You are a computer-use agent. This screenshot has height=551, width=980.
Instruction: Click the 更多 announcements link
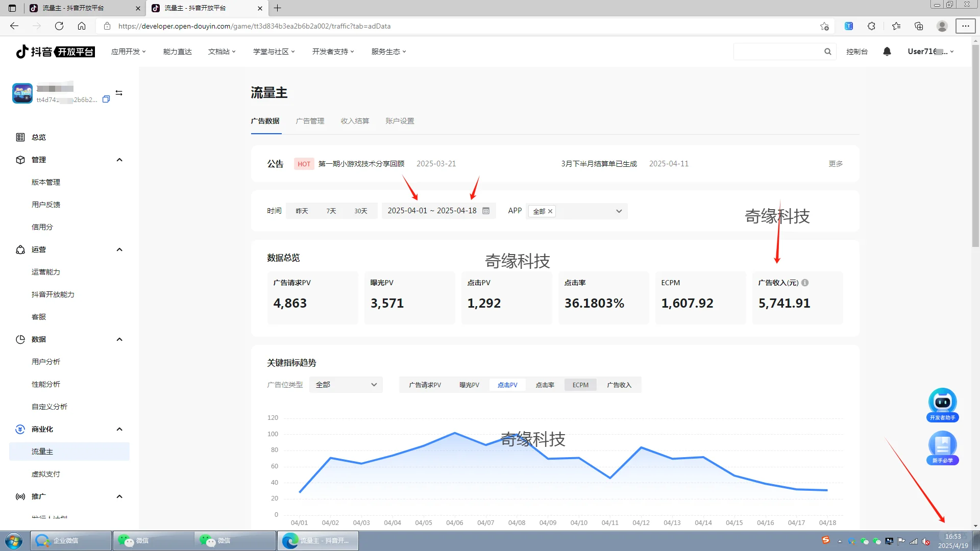[x=835, y=163]
